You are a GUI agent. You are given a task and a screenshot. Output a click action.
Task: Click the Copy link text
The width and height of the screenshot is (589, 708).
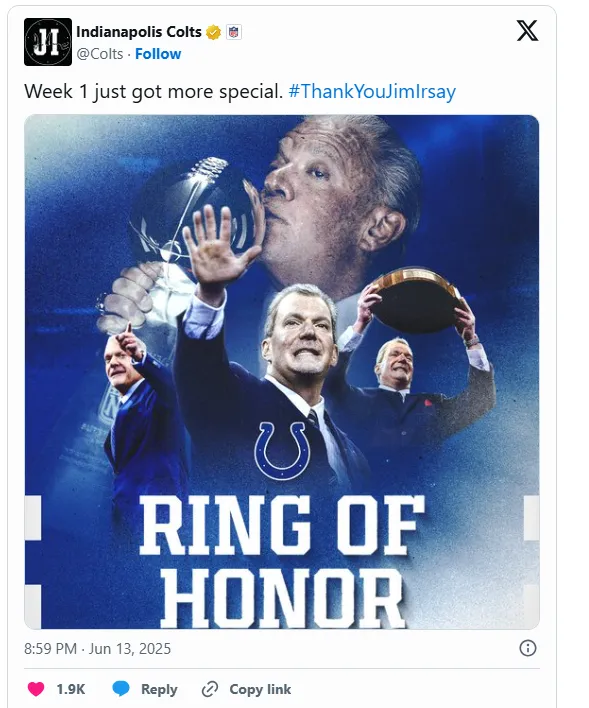260,689
